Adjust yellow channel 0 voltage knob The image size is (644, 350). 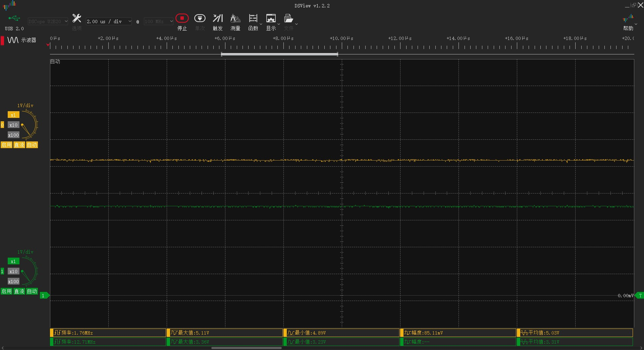30,125
